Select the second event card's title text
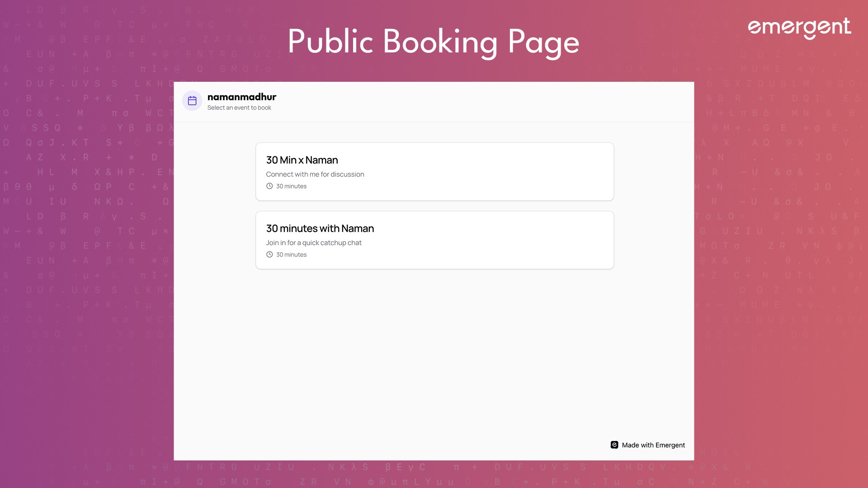Viewport: 868px width, 488px height. tap(320, 229)
